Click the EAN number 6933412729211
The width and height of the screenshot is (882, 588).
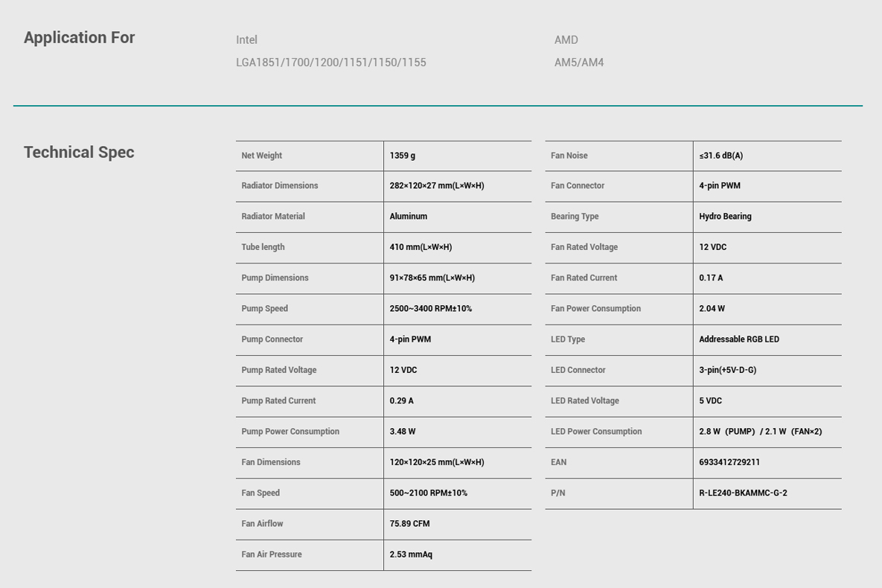[x=729, y=462]
